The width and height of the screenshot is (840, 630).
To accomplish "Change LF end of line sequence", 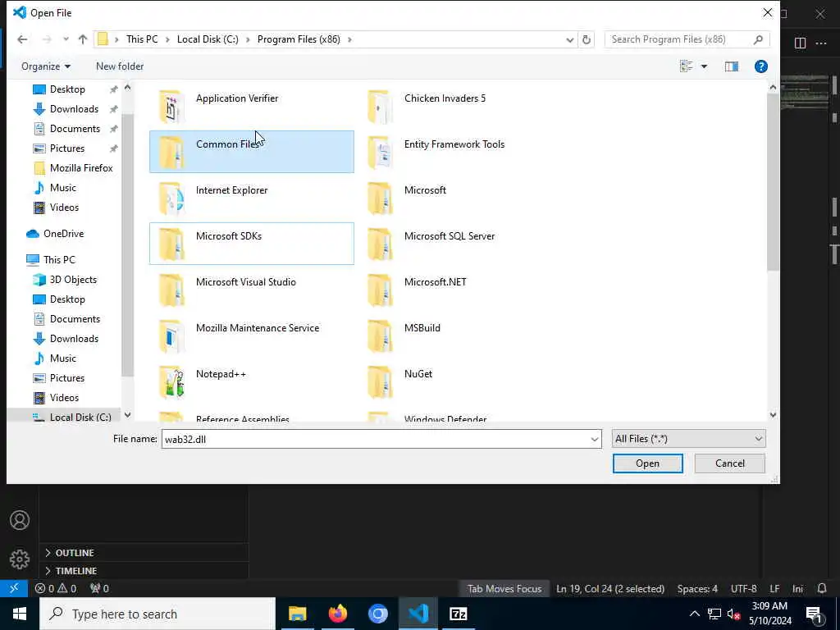I will (774, 589).
